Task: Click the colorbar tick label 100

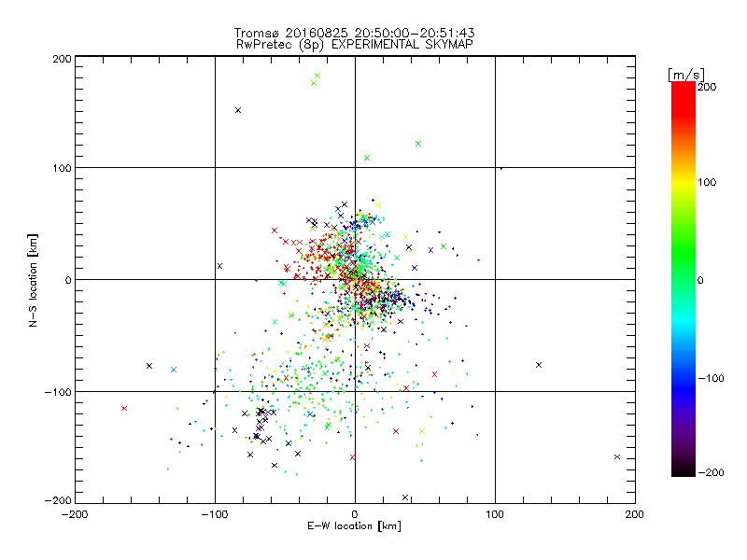Action: coord(707,182)
